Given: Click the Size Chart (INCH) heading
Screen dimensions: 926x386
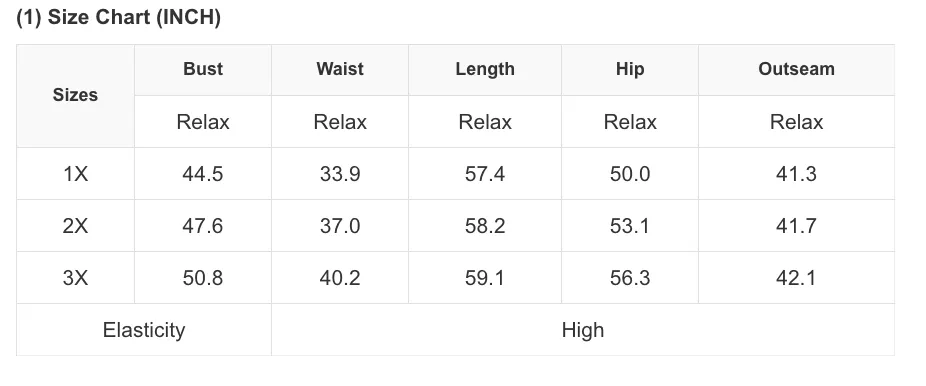Looking at the screenshot, I should click(118, 17).
